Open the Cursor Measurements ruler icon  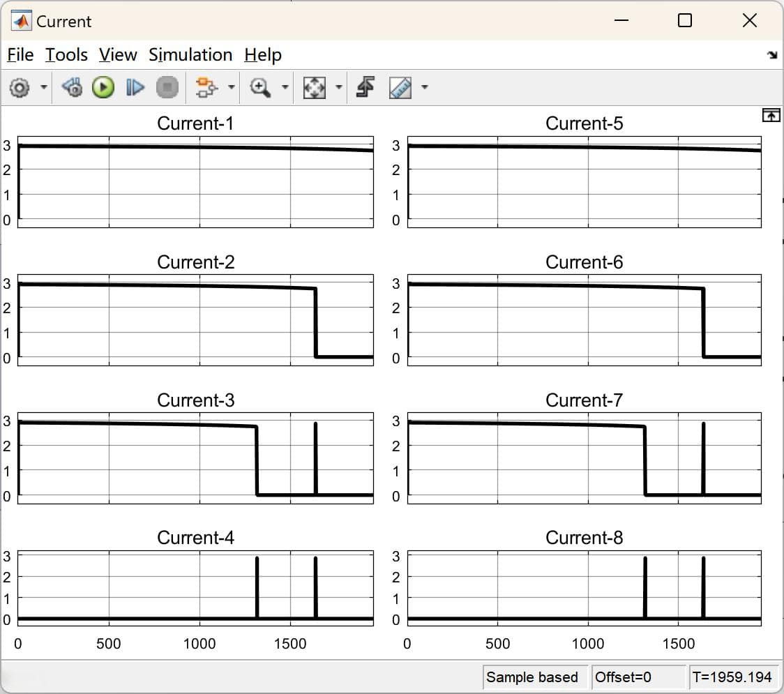click(x=400, y=87)
